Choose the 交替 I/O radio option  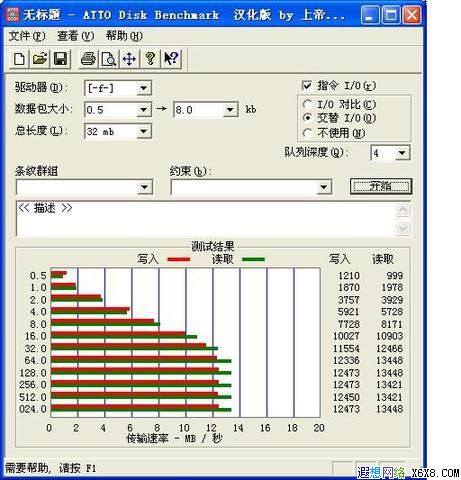(x=307, y=118)
